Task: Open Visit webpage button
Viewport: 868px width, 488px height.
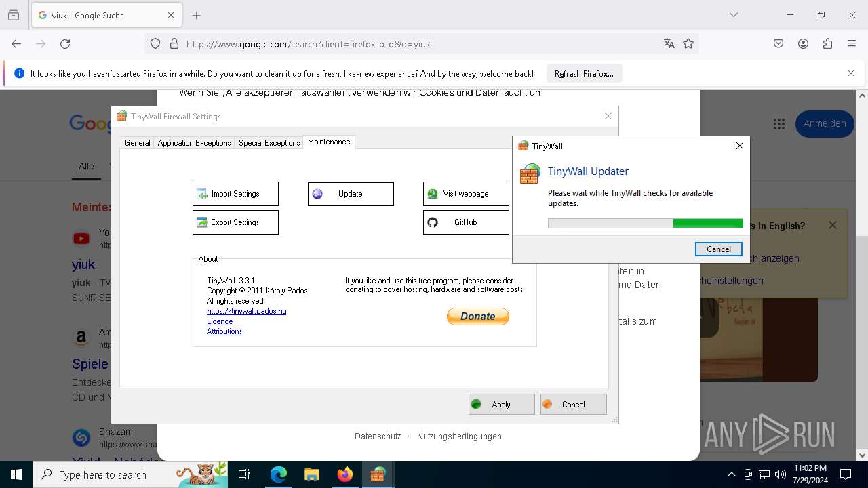Action: tap(466, 194)
